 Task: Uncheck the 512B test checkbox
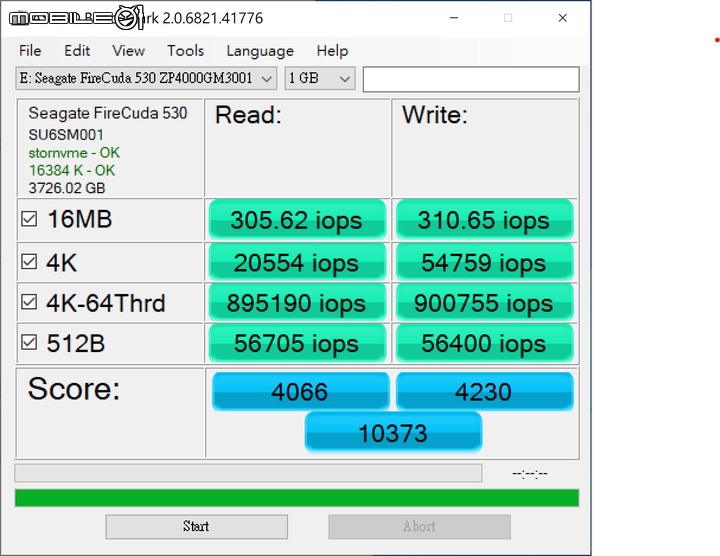click(x=29, y=342)
